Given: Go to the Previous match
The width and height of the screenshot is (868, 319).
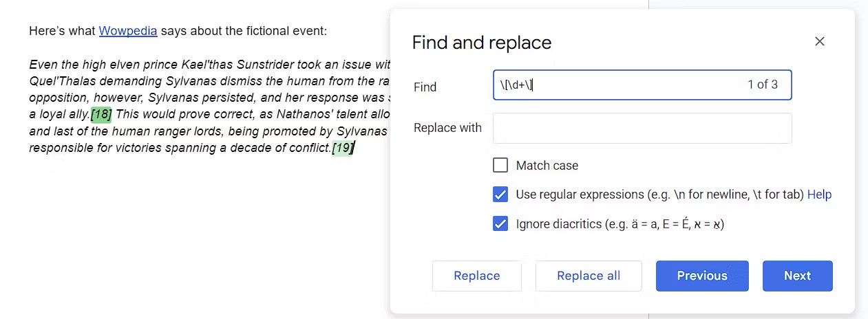Looking at the screenshot, I should pos(701,276).
